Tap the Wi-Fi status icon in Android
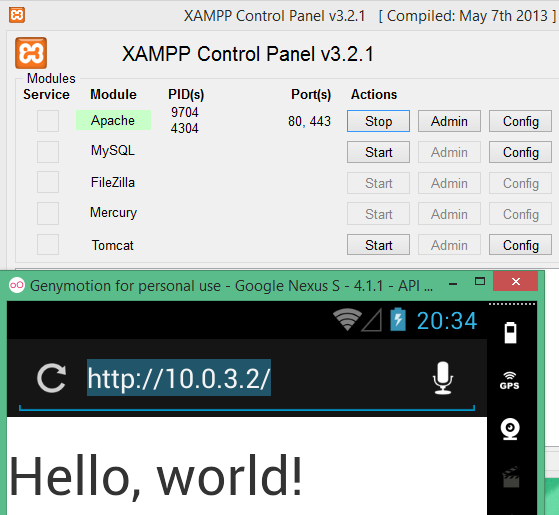Image resolution: width=559 pixels, height=515 pixels. point(347,320)
